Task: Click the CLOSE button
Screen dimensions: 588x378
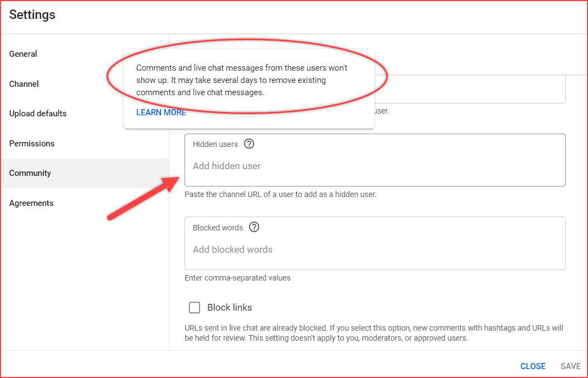Action: tap(532, 366)
